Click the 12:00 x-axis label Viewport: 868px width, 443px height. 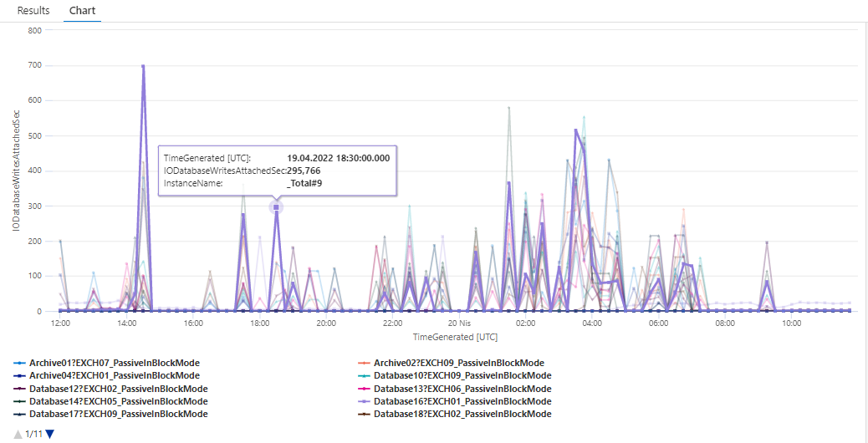pyautogui.click(x=60, y=323)
